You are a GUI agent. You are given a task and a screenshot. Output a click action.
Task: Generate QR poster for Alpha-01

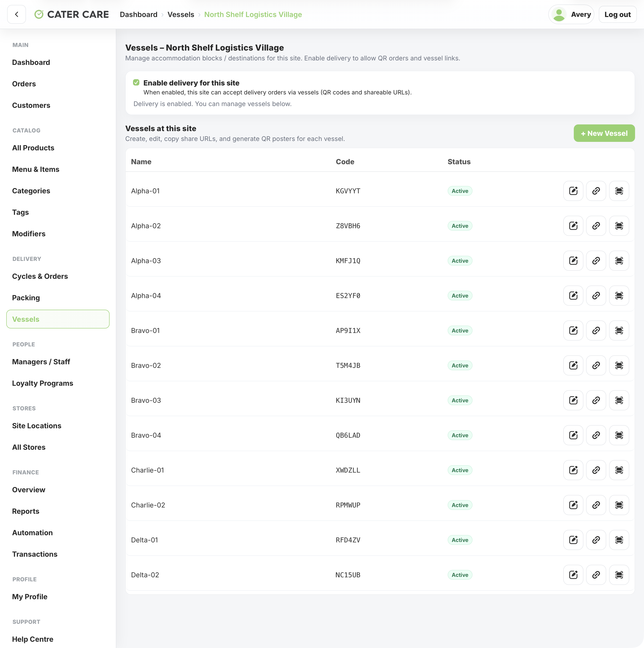coord(619,191)
